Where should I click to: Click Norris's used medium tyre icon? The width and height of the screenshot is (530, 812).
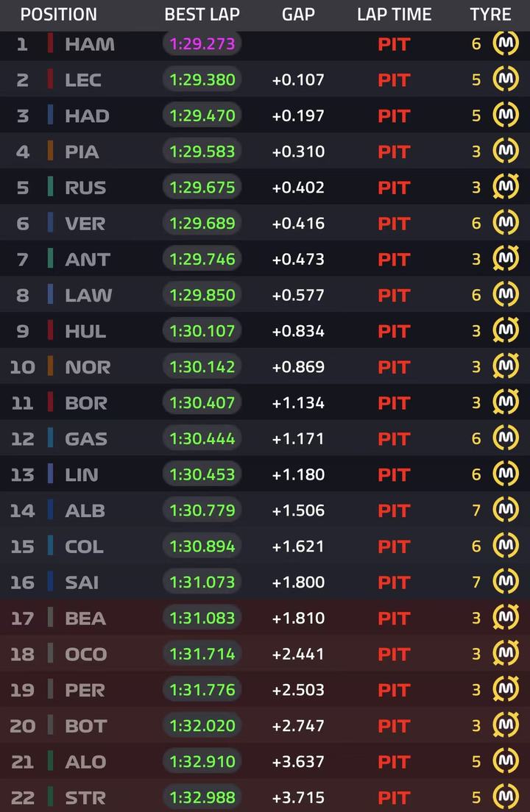506,366
